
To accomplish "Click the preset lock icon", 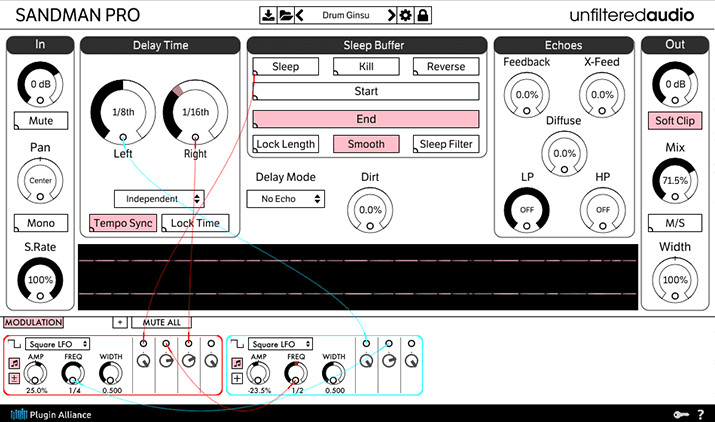I will coord(423,16).
